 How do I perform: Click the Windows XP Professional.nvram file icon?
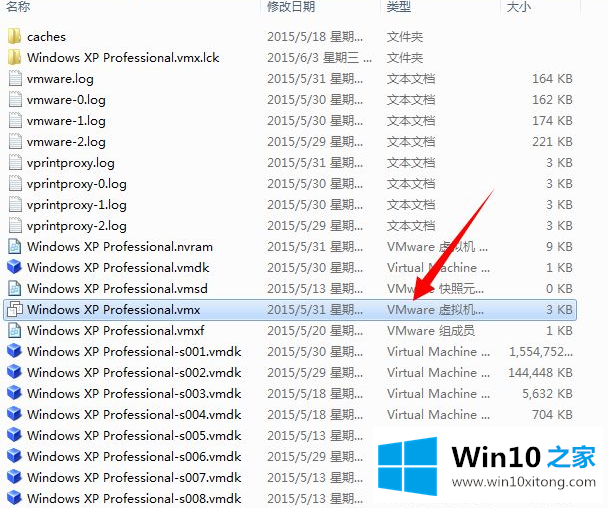15,246
